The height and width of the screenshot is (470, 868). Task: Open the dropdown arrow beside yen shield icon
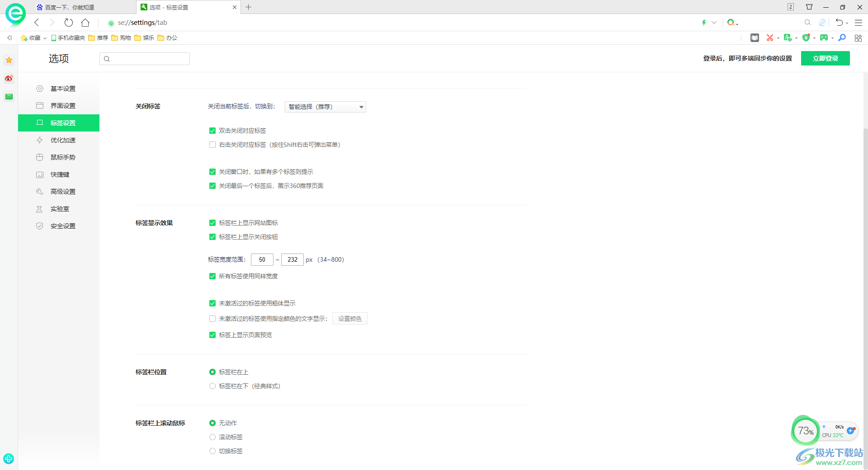[x=814, y=38]
